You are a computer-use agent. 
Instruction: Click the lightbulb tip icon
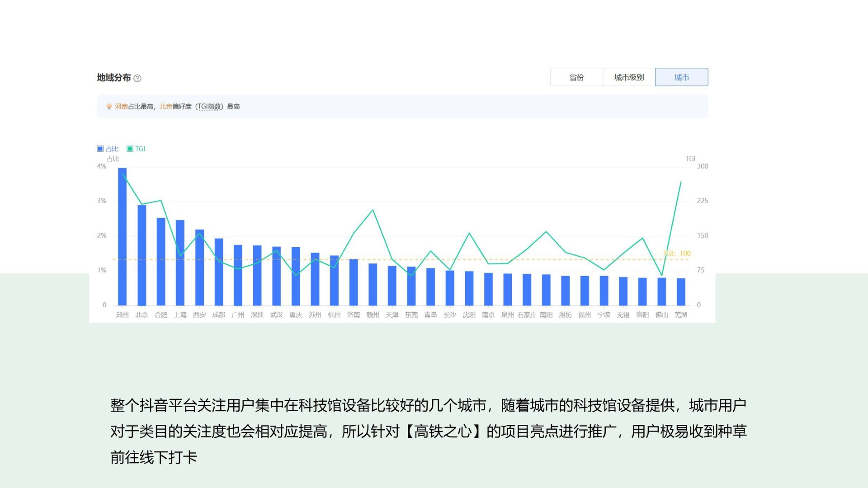click(x=109, y=107)
